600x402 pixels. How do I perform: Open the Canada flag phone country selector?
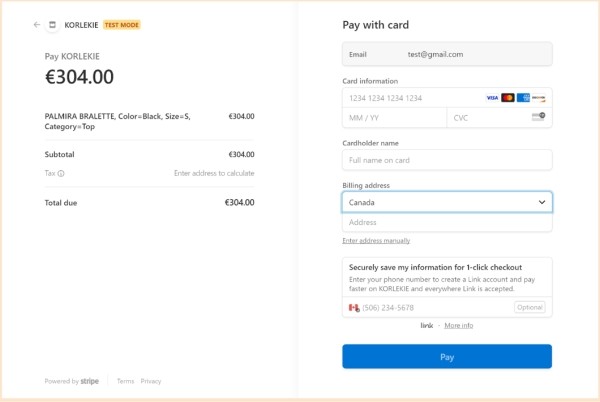(354, 308)
